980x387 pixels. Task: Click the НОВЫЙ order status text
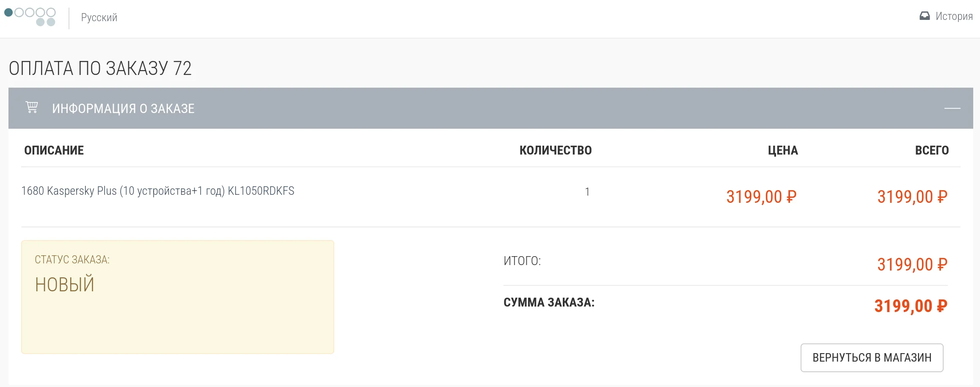tap(65, 284)
